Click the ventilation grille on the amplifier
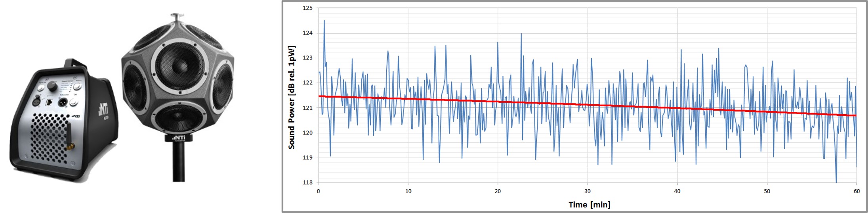The height and width of the screenshot is (213, 868). (x=48, y=137)
